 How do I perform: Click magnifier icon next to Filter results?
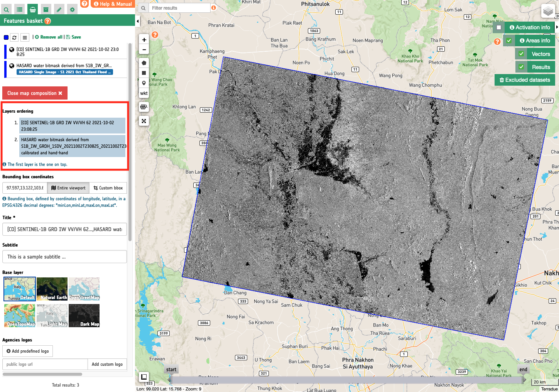[143, 8]
